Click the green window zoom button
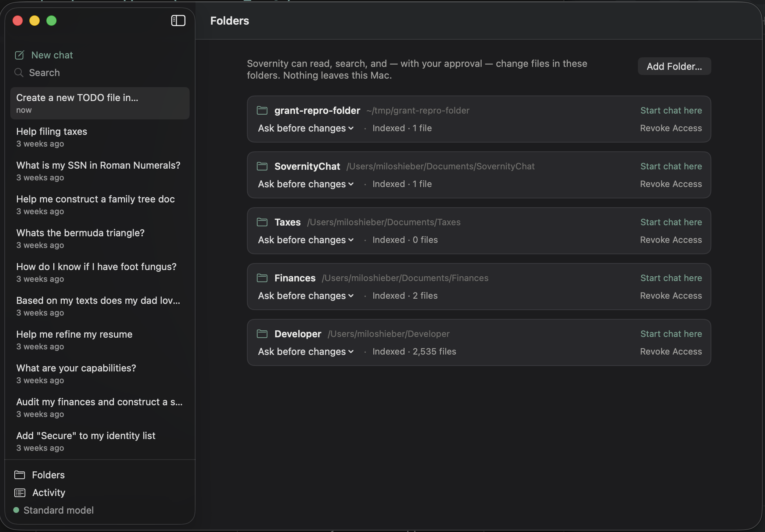Viewport: 765px width, 532px height. [x=51, y=21]
